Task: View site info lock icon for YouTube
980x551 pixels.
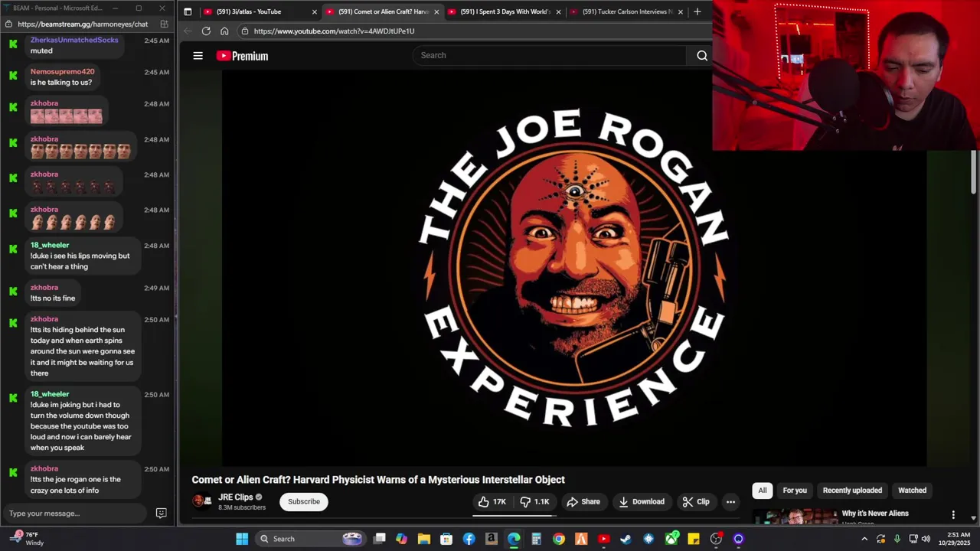Action: point(244,31)
